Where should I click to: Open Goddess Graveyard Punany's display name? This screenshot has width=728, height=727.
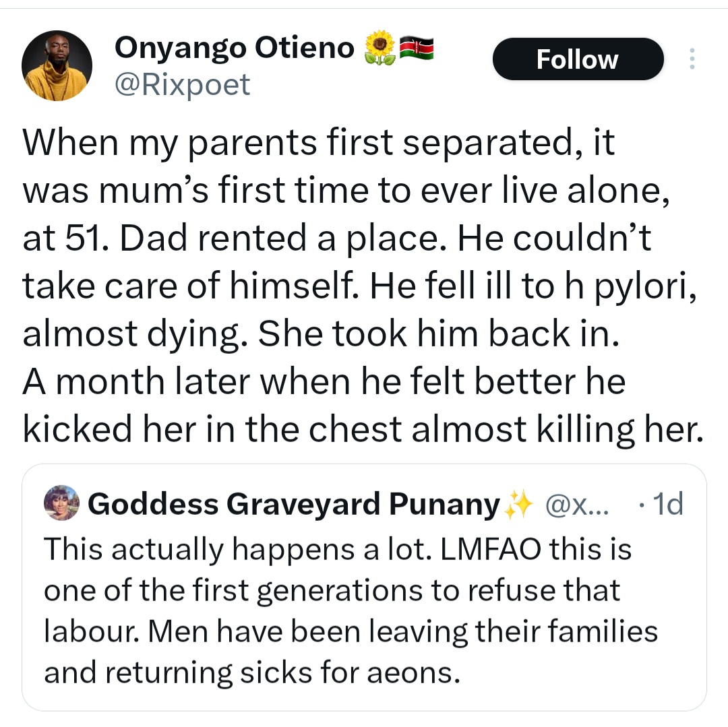click(294, 503)
